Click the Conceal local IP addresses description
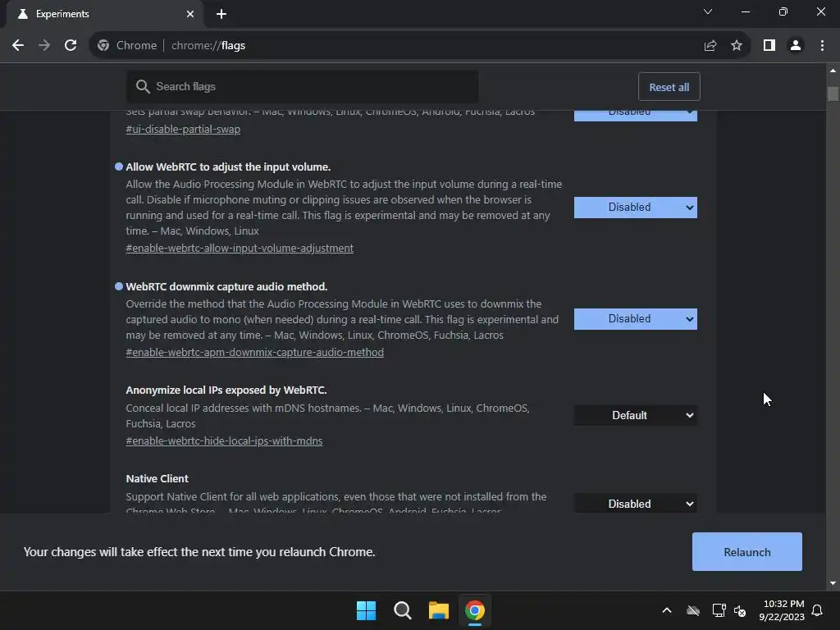840x630 pixels. pos(328,416)
